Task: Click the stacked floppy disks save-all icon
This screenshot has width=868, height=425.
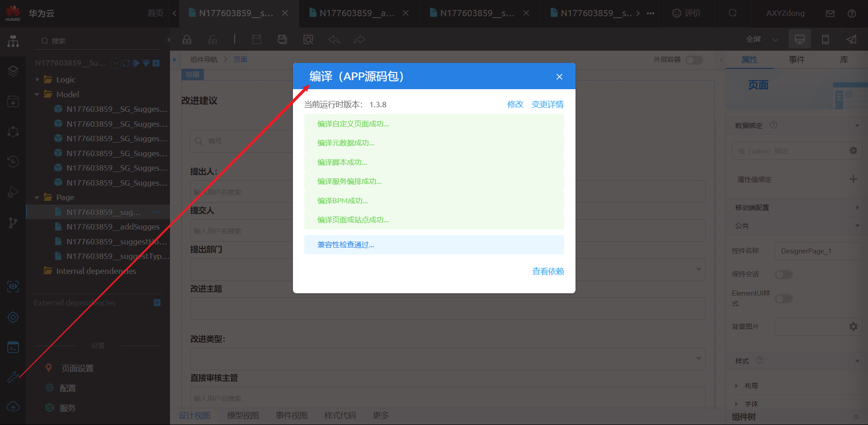Action: tap(283, 39)
